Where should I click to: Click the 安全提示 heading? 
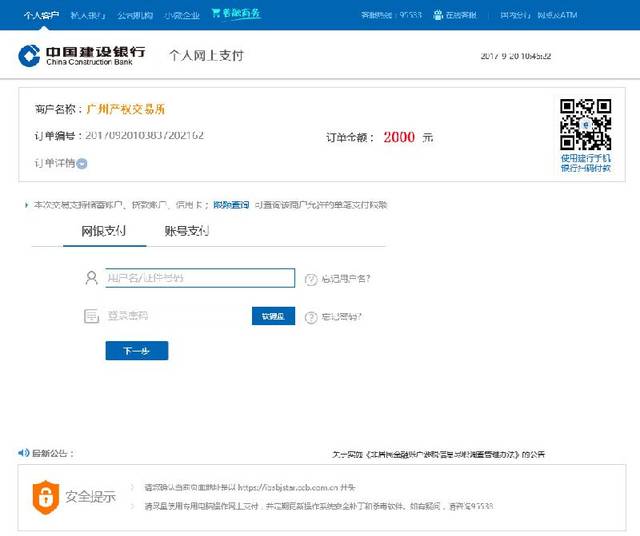click(91, 497)
